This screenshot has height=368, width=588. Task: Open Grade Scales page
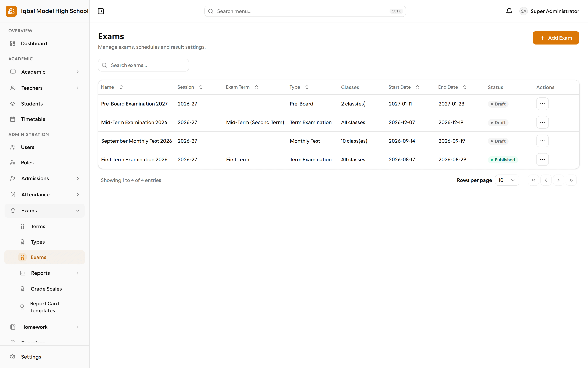[45, 289]
